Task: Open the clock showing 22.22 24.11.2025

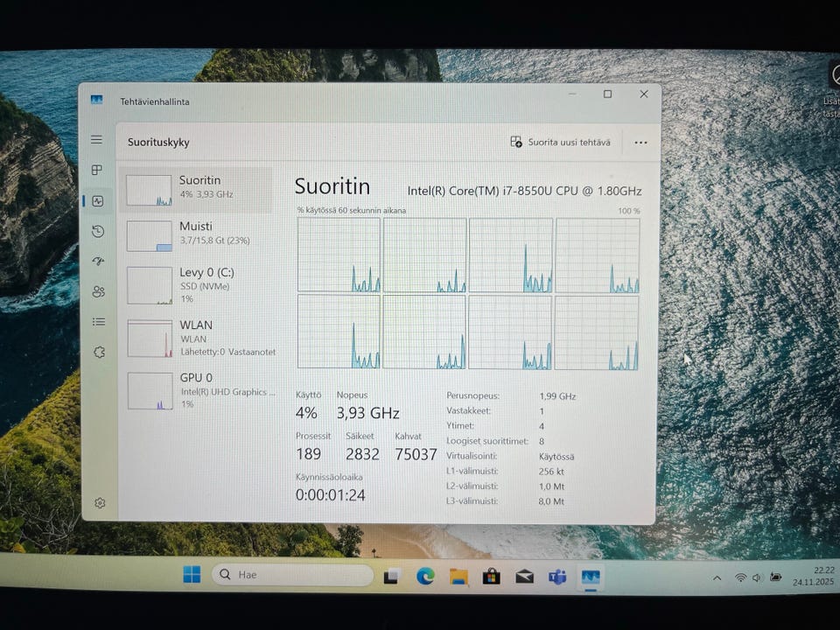Action: coord(814,576)
